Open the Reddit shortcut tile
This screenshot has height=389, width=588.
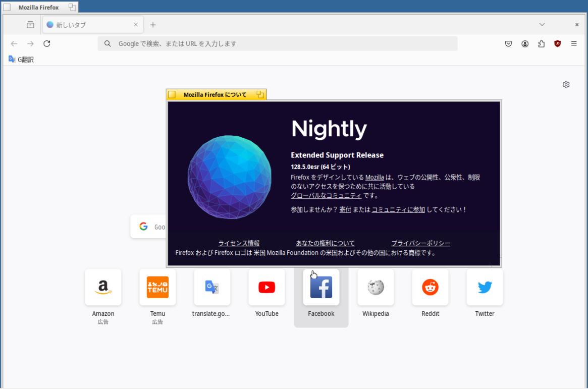(430, 288)
